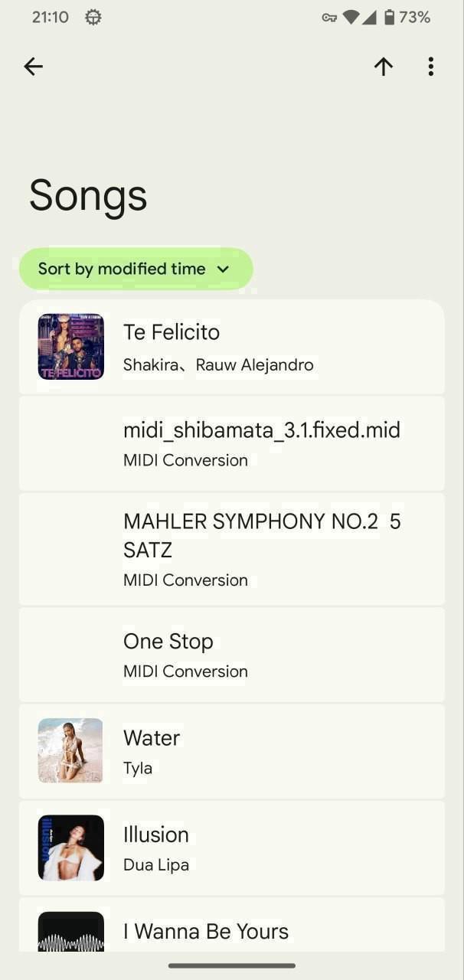Viewport: 464px width, 980px height.
Task: Expand sorting options for the song list
Action: click(136, 269)
